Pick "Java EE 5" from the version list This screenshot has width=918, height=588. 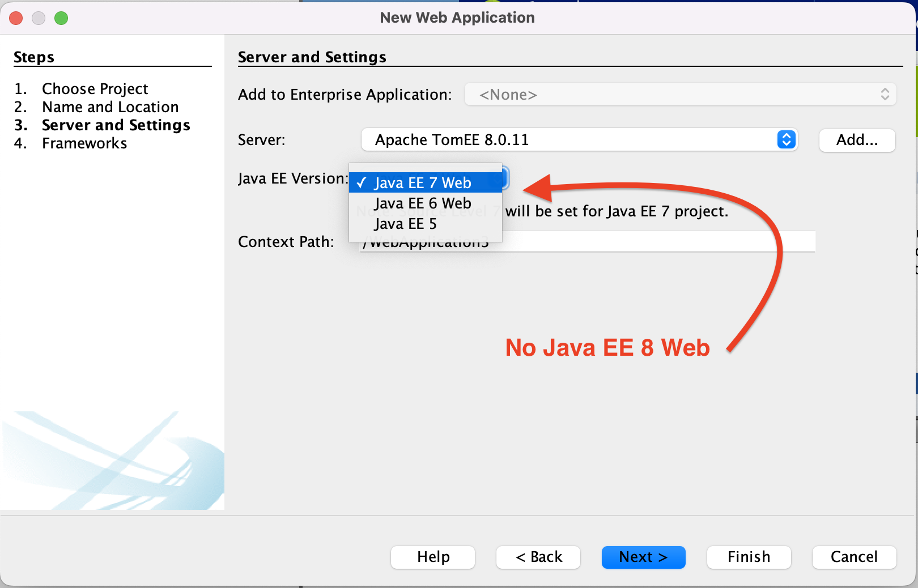point(405,223)
